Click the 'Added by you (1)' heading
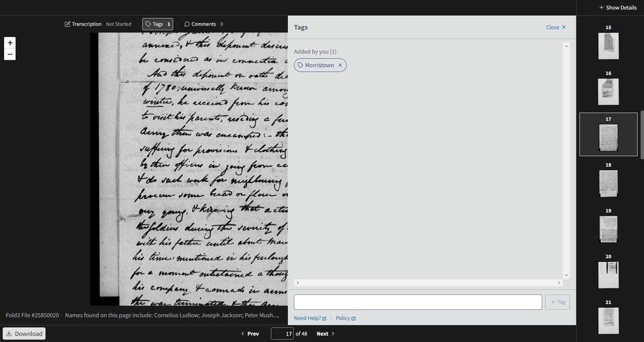644x342 pixels. tap(315, 51)
